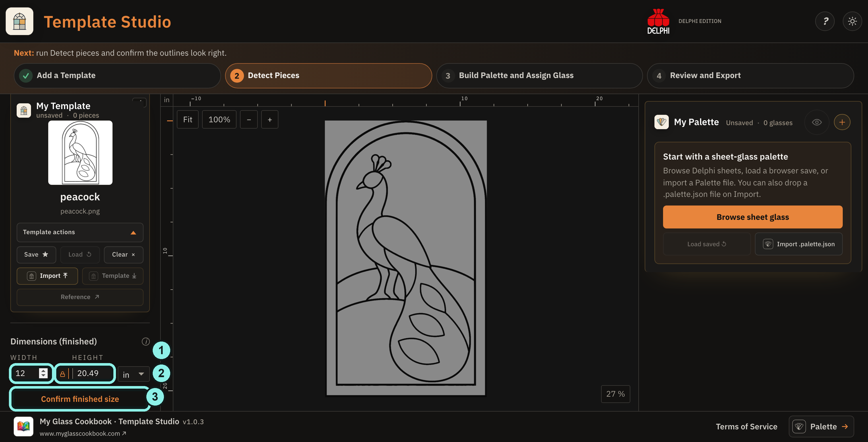Click the Load template button
Screen dimensions: 868x442
(x=80, y=254)
